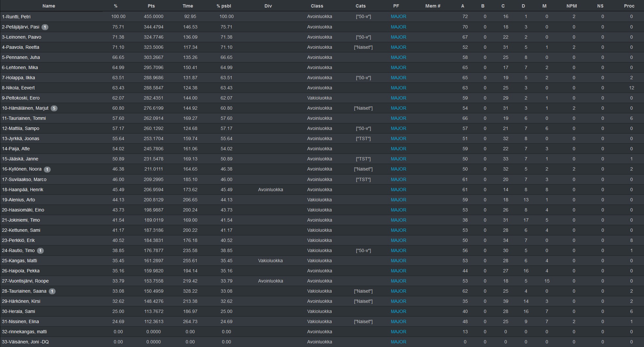644x347 pixels.
Task: Sort by the Proc column header
Action: 629,6
